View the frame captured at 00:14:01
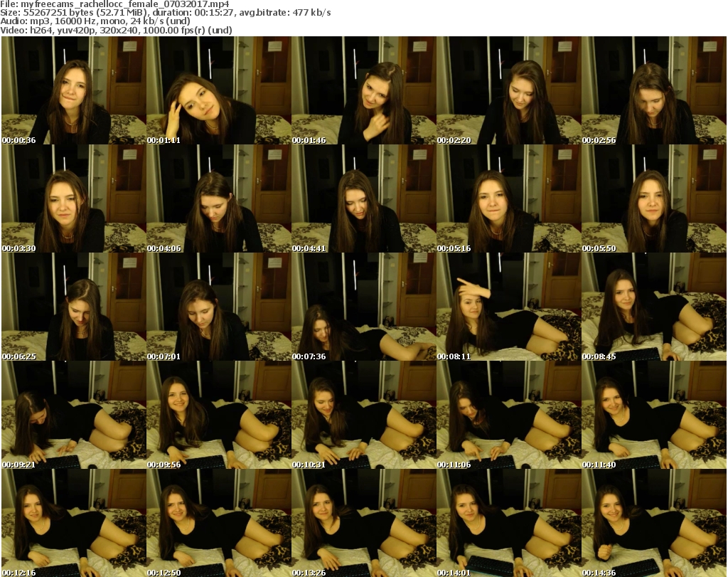728x577 pixels. coord(509,523)
